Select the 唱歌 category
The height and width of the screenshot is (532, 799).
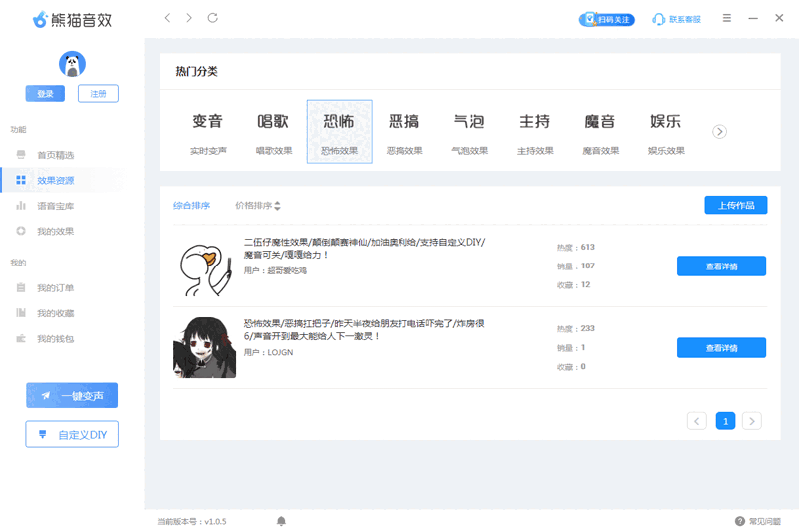click(x=274, y=132)
